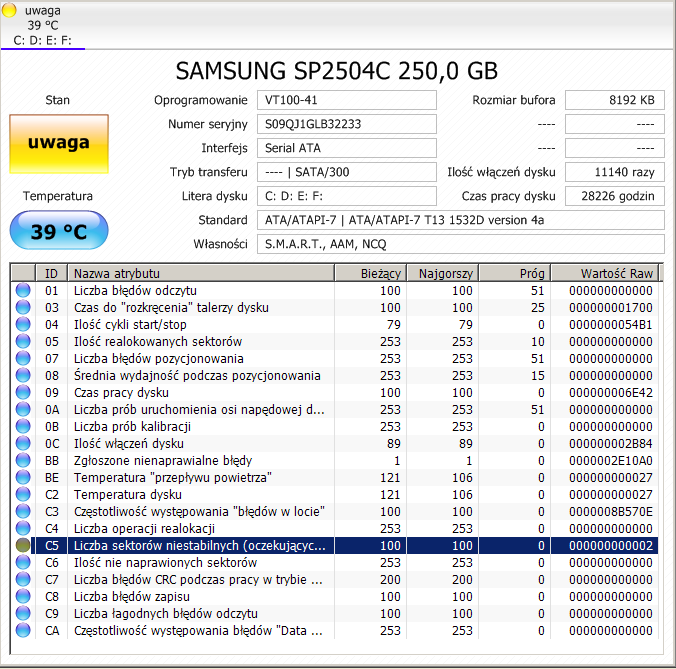Click the 'Bieżący' column header
Screen dimensions: 676x669
click(x=371, y=273)
